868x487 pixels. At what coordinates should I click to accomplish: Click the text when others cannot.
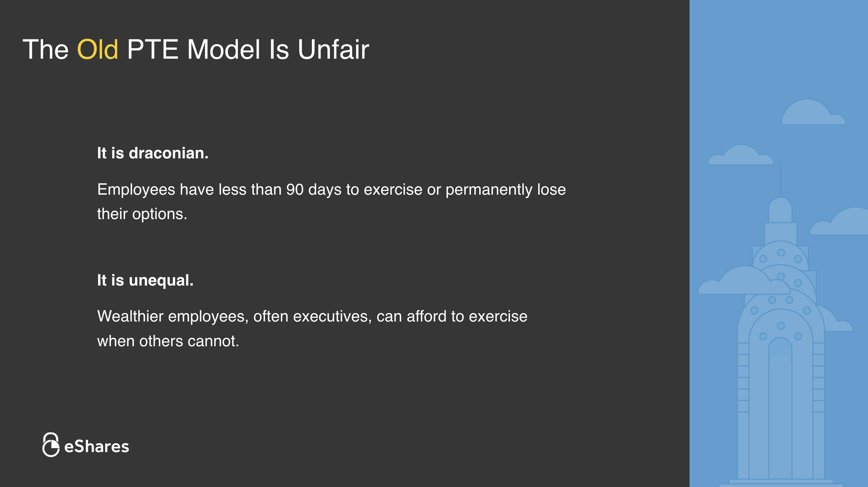coord(168,341)
